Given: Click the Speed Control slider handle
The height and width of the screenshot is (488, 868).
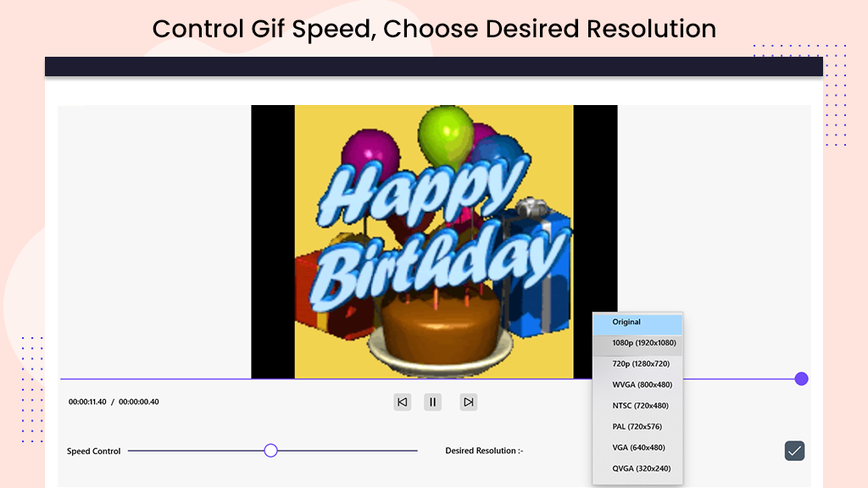Looking at the screenshot, I should pos(270,451).
